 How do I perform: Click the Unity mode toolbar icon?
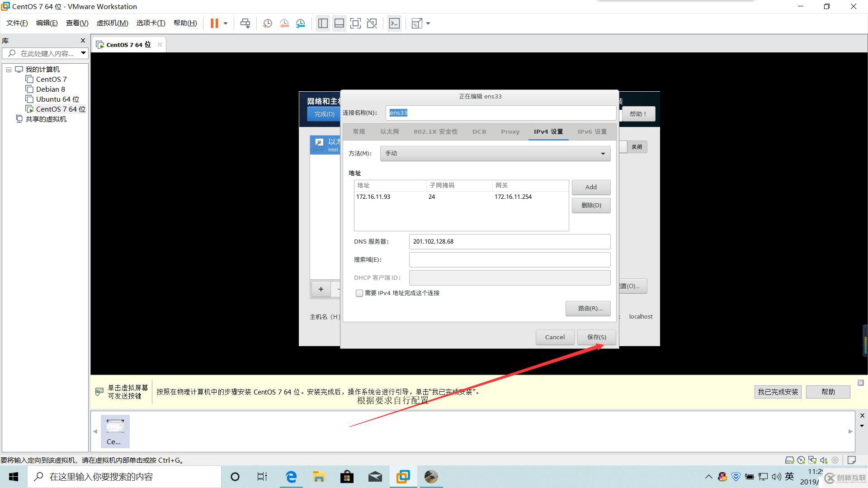coord(372,23)
